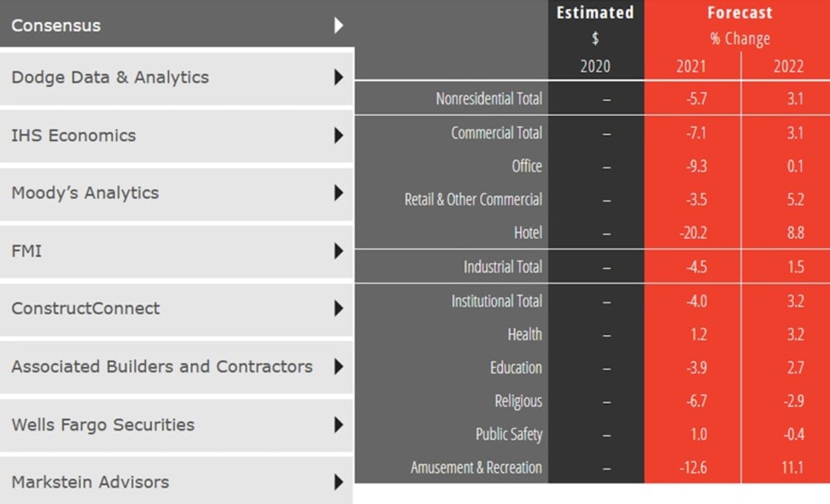
Task: Select the Hotel category row
Action: [x=526, y=233]
